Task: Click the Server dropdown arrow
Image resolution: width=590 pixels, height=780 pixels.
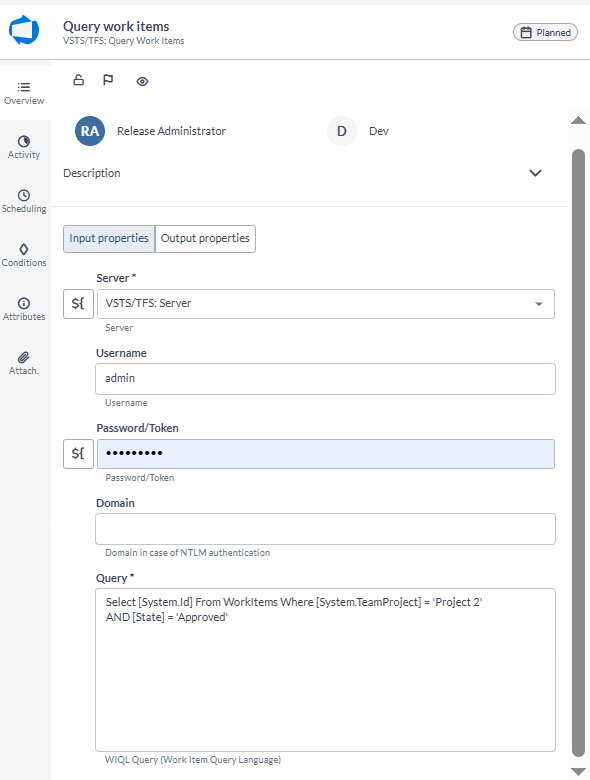Action: (x=539, y=304)
